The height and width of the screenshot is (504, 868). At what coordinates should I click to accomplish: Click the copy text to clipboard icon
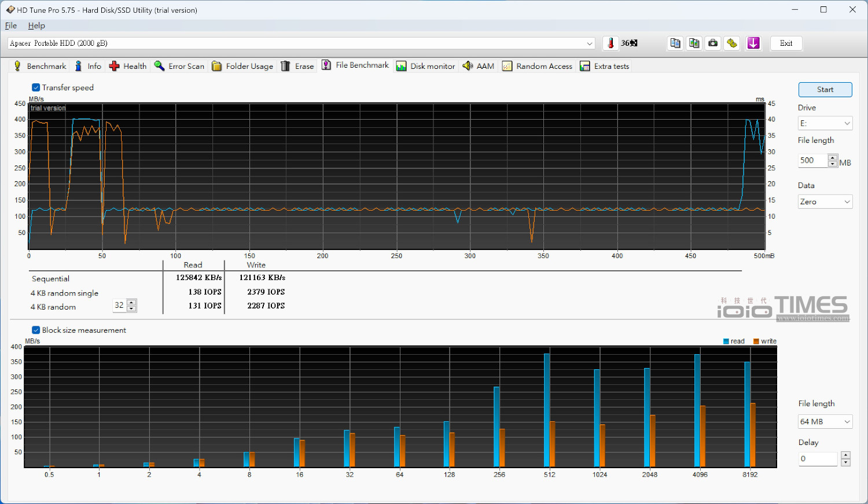(675, 43)
